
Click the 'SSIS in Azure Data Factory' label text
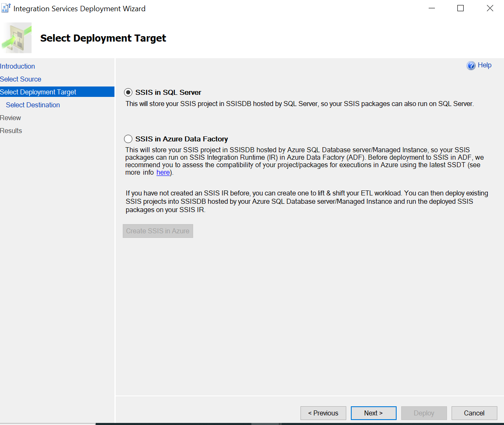coord(181,139)
